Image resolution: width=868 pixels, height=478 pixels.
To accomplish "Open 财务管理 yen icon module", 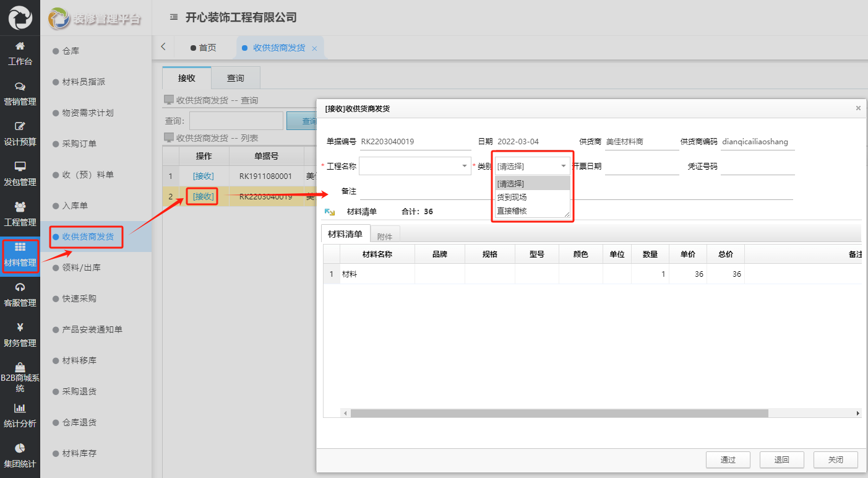I will pos(20,328).
